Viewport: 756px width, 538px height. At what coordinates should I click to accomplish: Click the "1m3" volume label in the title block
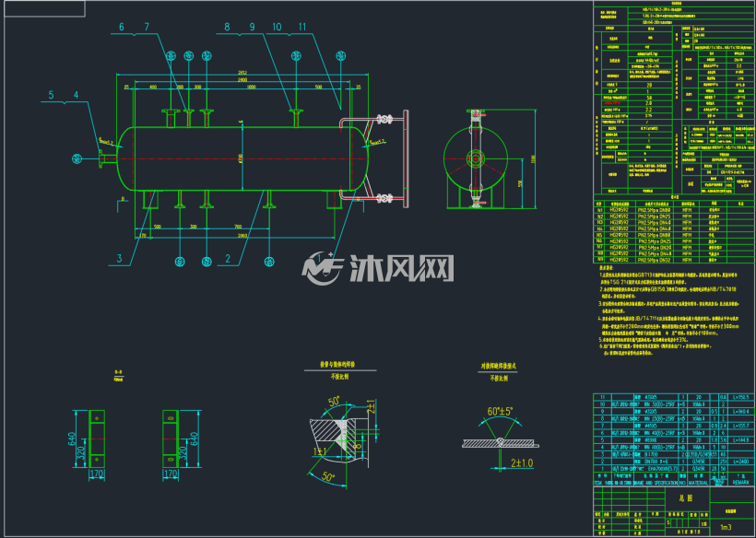click(x=726, y=527)
